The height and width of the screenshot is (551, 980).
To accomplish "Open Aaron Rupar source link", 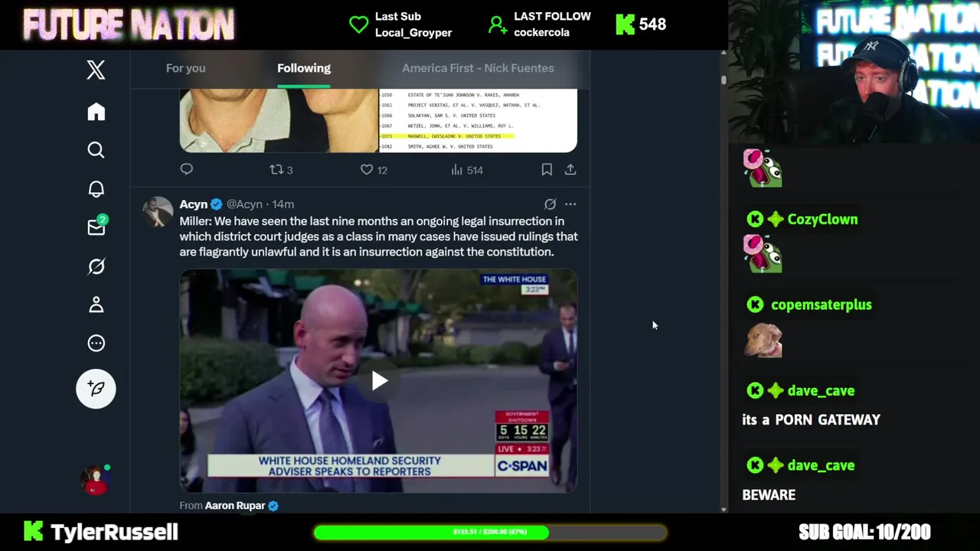I will 235,505.
